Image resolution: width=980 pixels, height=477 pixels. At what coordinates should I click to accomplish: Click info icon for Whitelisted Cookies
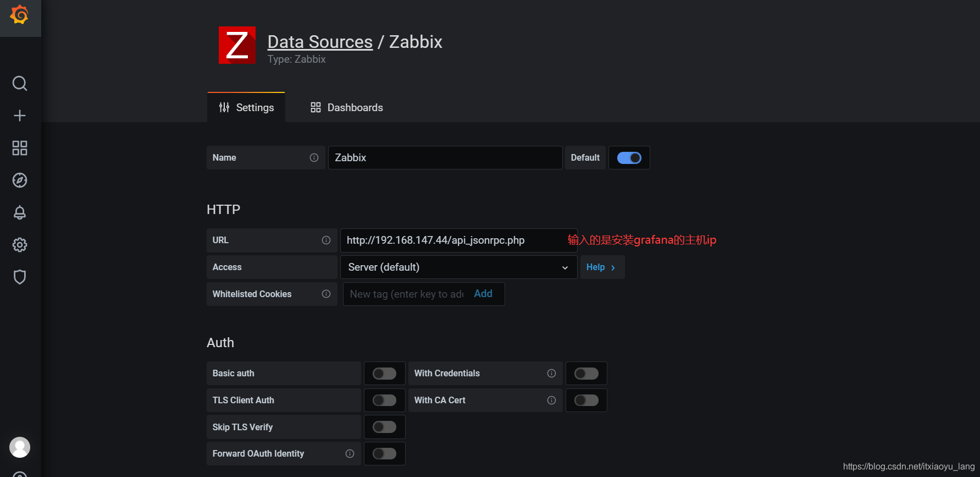point(326,294)
